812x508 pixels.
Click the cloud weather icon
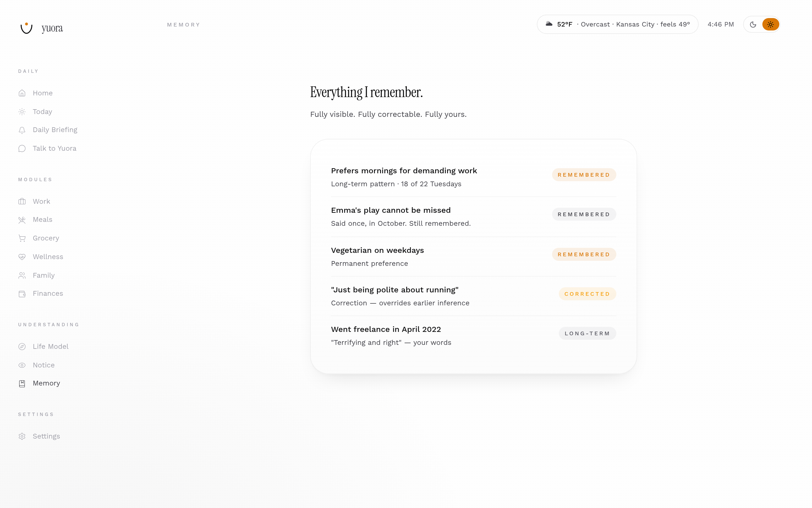(x=549, y=24)
